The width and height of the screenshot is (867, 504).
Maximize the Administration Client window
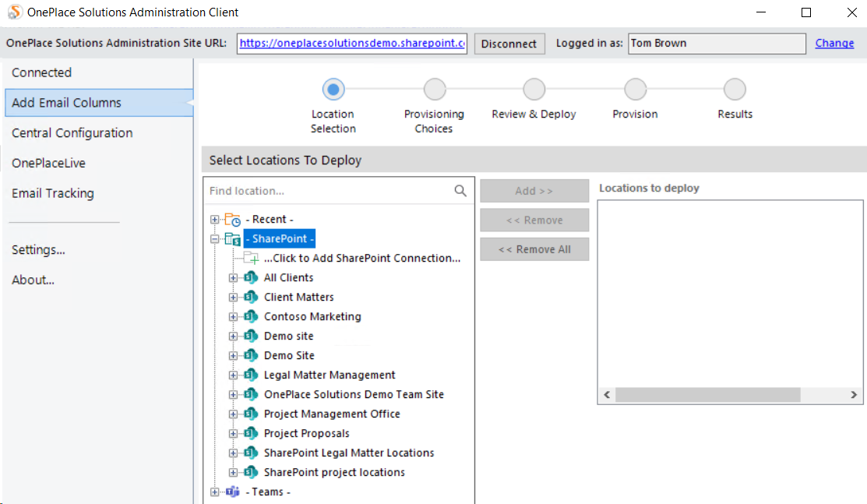click(806, 12)
